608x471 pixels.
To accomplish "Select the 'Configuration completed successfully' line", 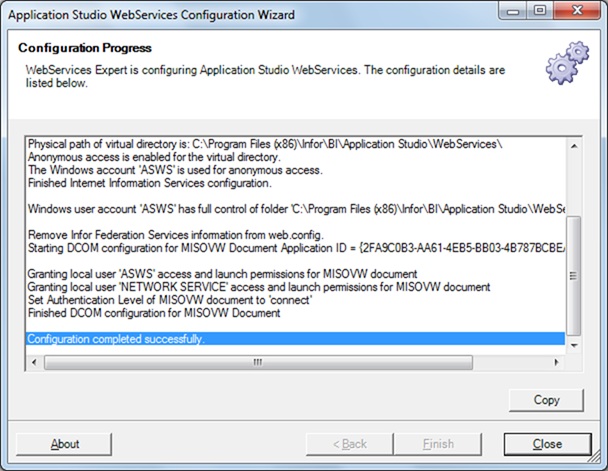I will pos(116,340).
